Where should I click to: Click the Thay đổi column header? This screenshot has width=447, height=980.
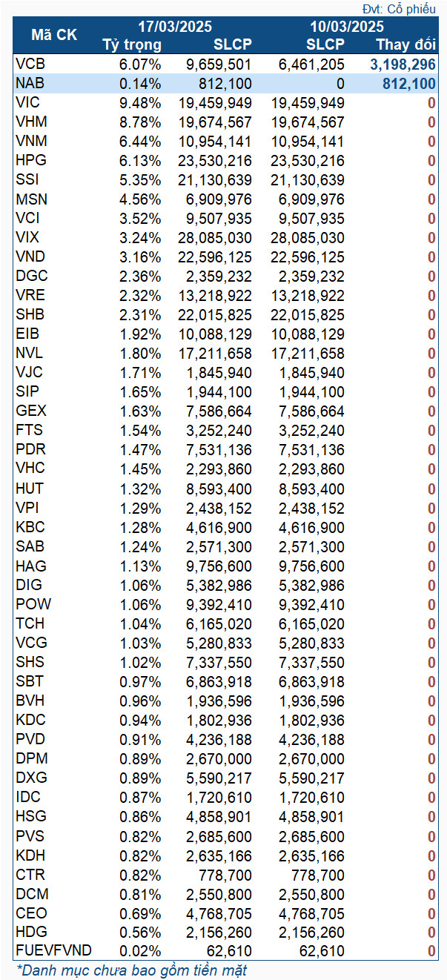pos(405,44)
